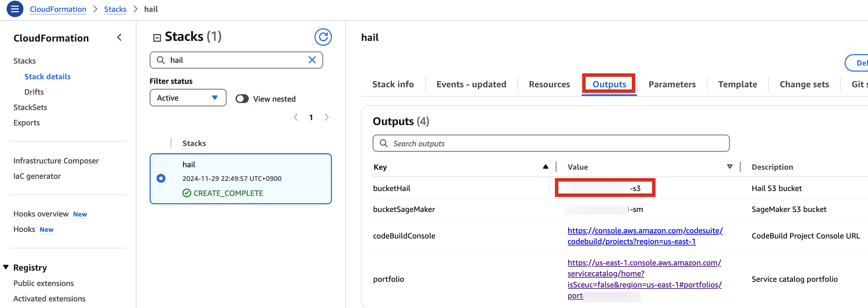Image resolution: width=868 pixels, height=308 pixels.
Task: Open StackSets in the sidebar
Action: [x=30, y=107]
